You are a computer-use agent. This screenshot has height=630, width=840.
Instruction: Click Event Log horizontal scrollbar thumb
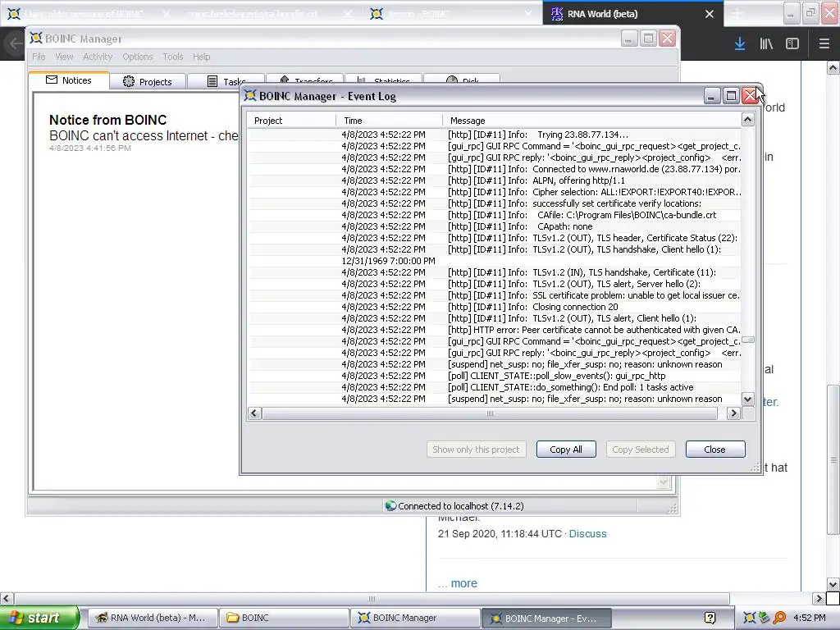point(490,413)
